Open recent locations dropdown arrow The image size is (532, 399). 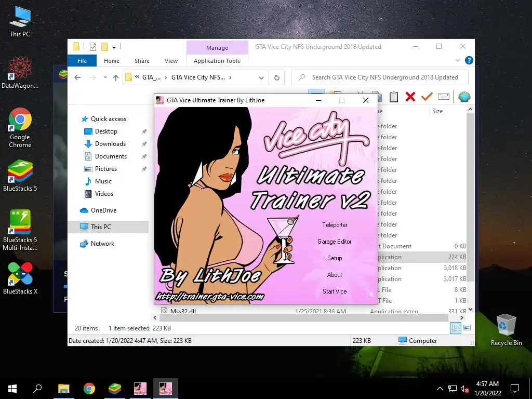pyautogui.click(x=105, y=78)
